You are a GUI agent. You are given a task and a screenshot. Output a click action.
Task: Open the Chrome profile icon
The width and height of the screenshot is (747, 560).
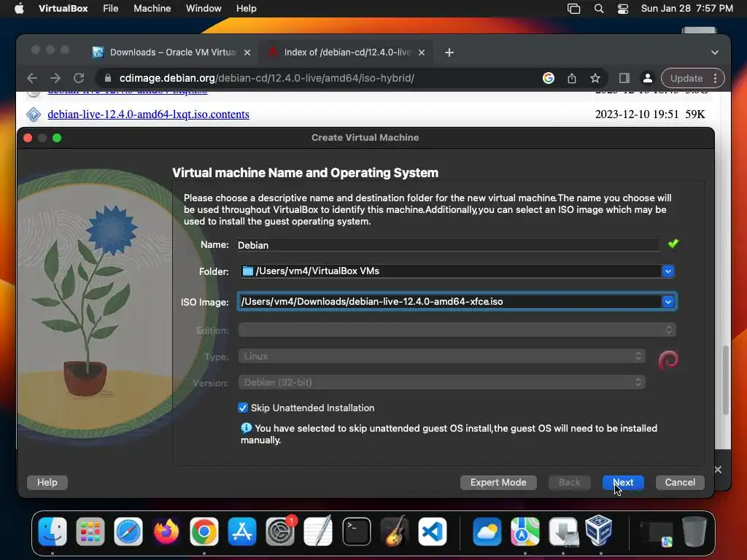tap(648, 78)
